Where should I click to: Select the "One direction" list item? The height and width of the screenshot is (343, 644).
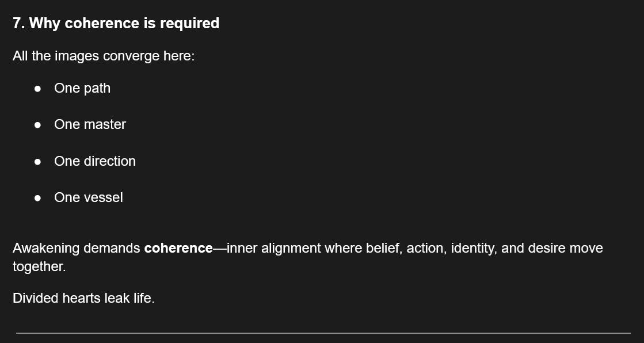pos(95,161)
